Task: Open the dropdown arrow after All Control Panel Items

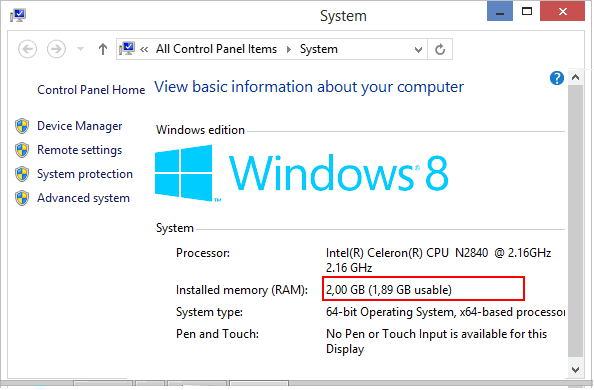Action: pos(289,49)
